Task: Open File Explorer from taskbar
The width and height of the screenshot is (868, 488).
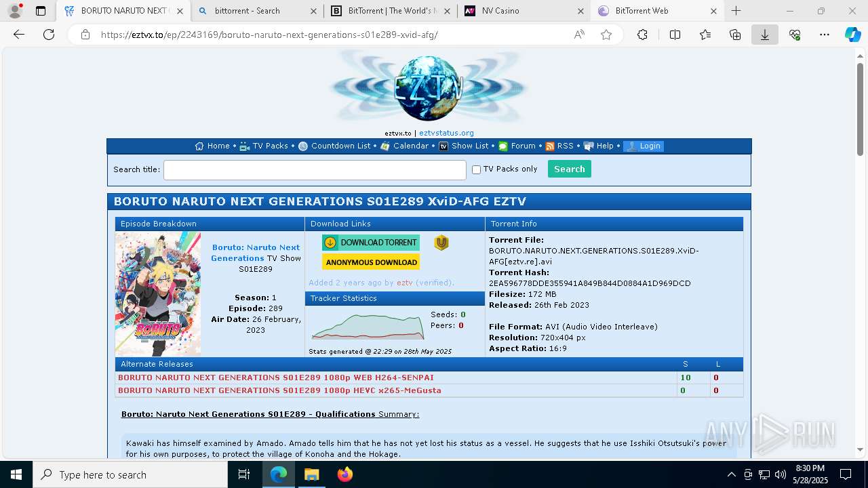Action: coord(311,474)
